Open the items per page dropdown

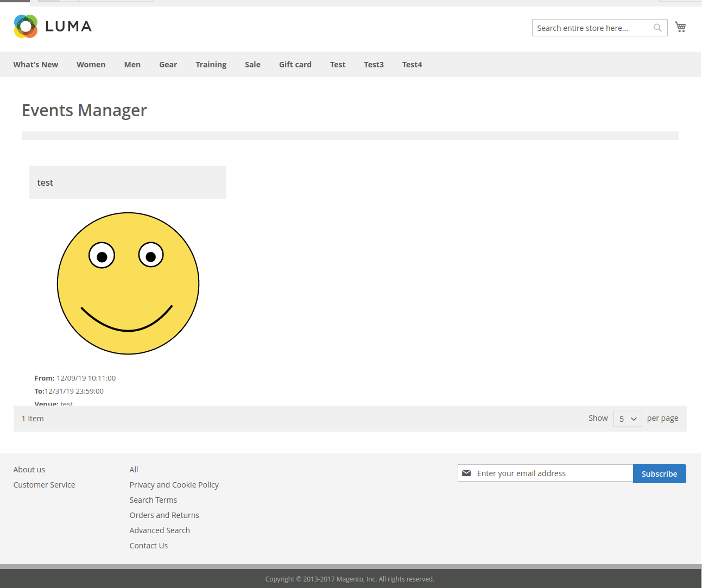(x=628, y=419)
